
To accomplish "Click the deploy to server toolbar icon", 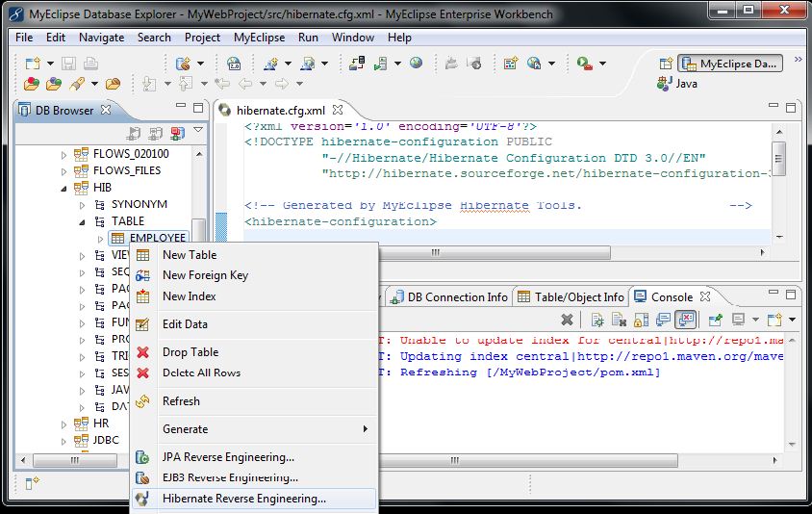I will [x=356, y=64].
